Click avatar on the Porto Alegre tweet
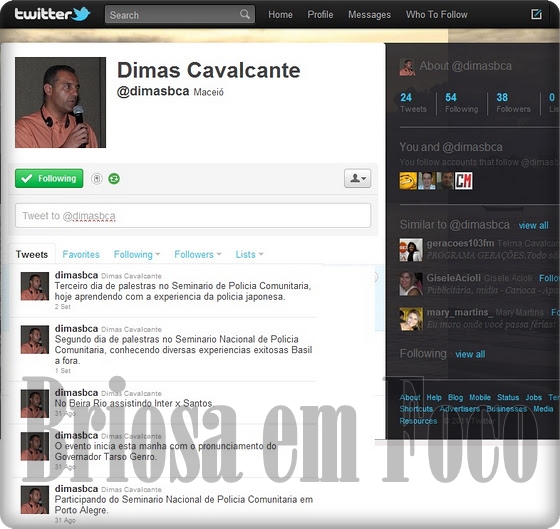The width and height of the screenshot is (560, 529). pyautogui.click(x=35, y=500)
